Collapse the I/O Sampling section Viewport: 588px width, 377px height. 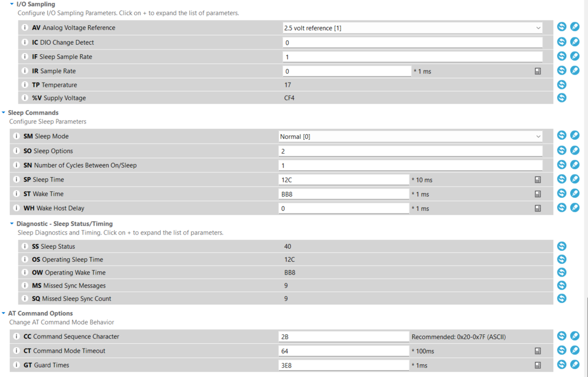(x=12, y=4)
